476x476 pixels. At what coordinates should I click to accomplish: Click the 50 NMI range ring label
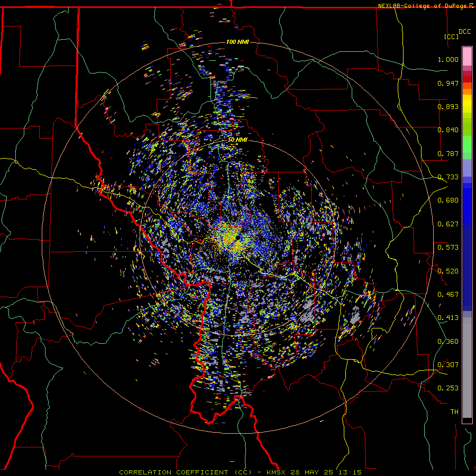point(237,140)
